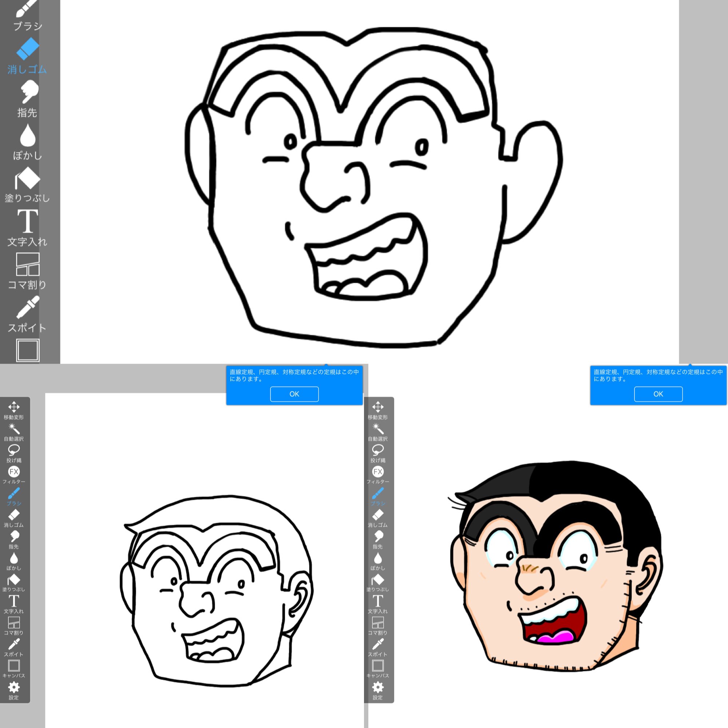
Task: Select Frame divider (コマ割り) in thin line-art panel
Action: (x=14, y=626)
